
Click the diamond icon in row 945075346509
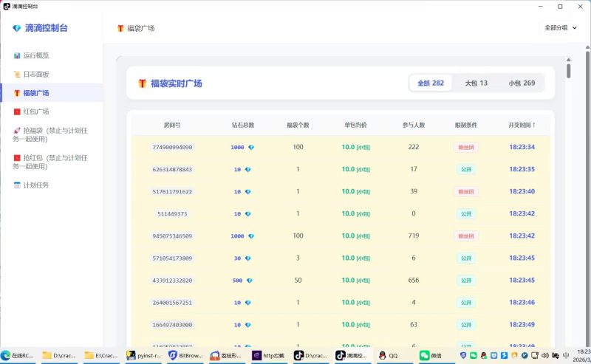pyautogui.click(x=251, y=236)
